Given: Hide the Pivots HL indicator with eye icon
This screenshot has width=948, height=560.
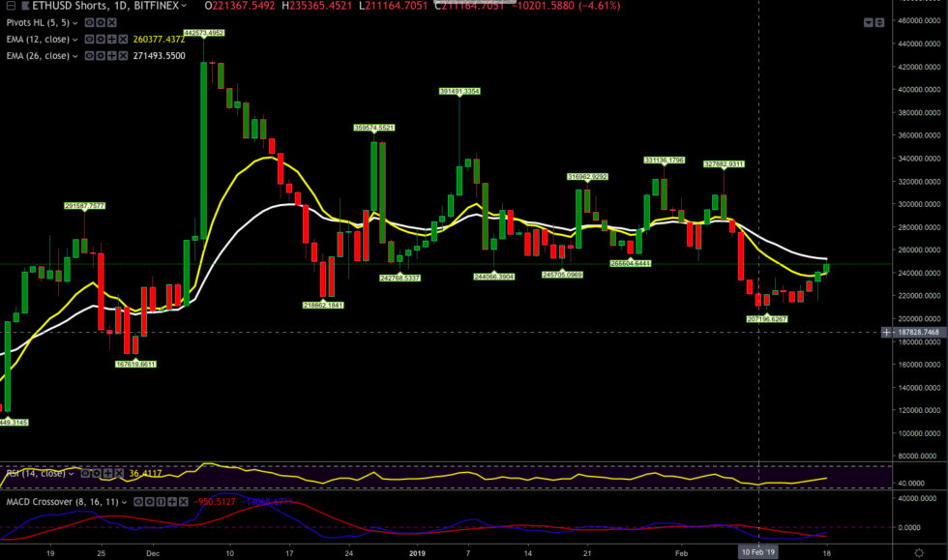Looking at the screenshot, I should tap(89, 23).
